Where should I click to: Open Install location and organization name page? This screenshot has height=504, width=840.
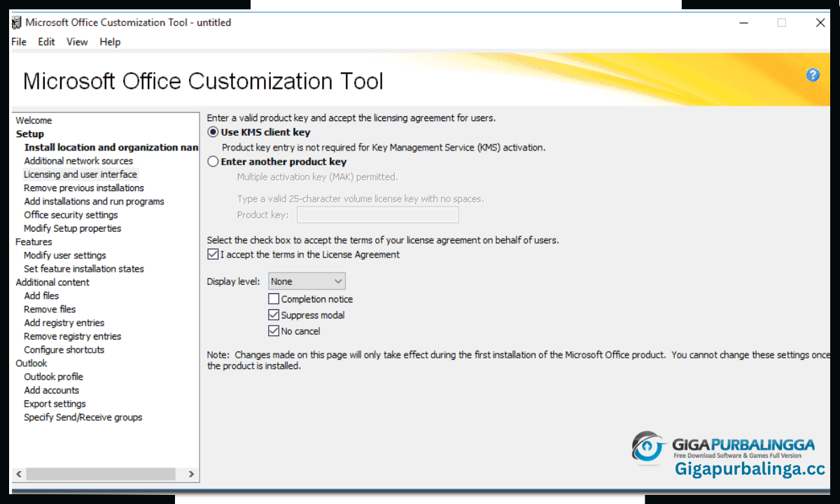(x=111, y=148)
